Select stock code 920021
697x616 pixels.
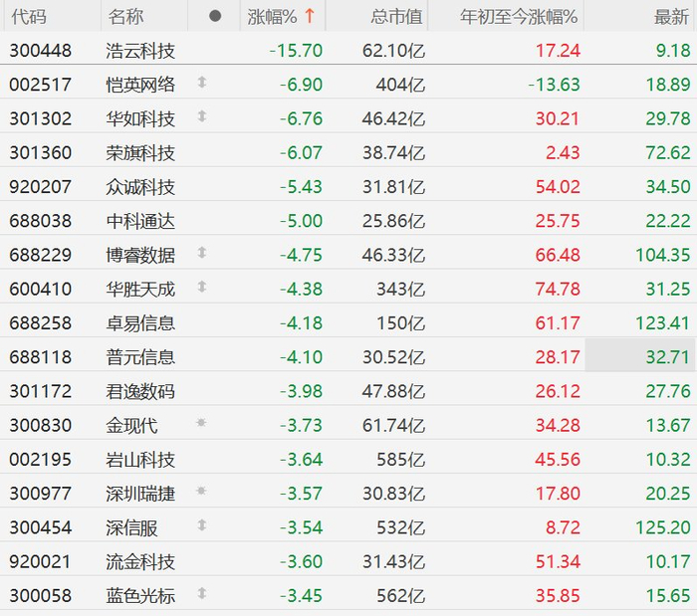pos(41,562)
